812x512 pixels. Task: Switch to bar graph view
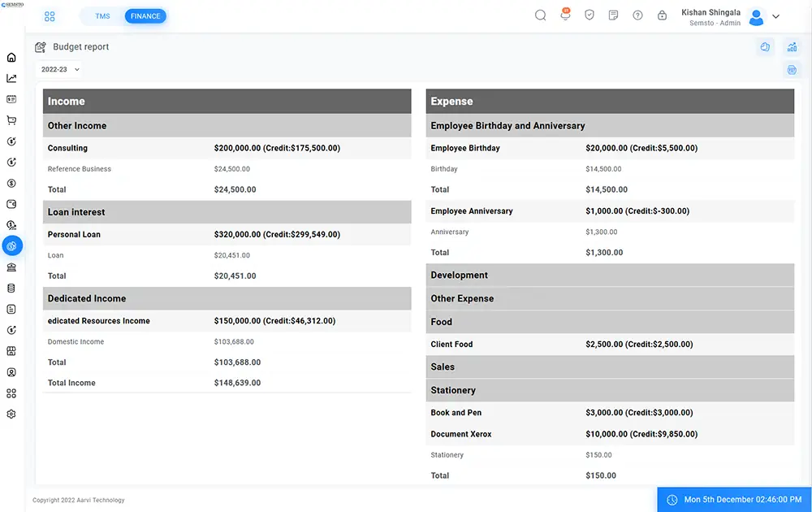pos(793,47)
